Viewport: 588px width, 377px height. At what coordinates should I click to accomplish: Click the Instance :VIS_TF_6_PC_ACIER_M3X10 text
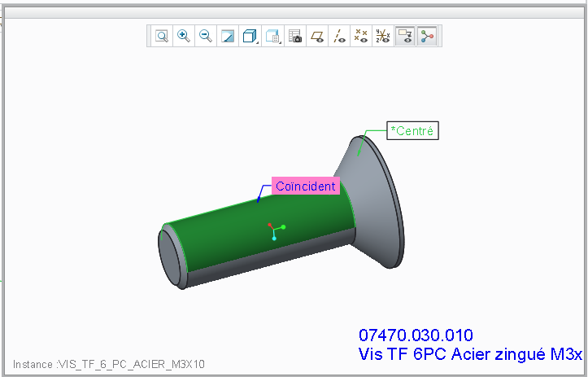109,364
